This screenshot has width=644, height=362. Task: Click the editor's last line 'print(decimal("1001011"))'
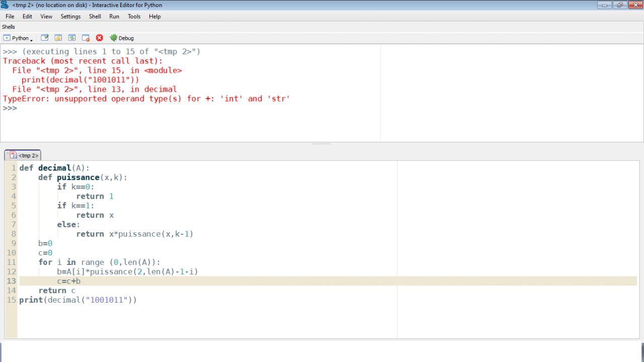tap(78, 300)
